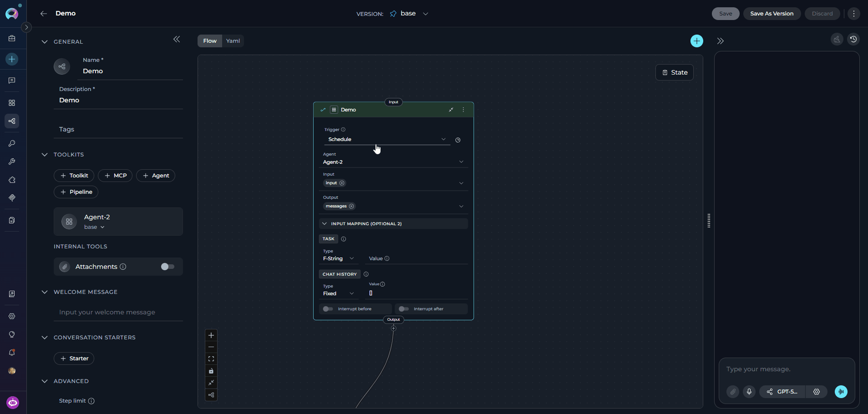This screenshot has height=414, width=868.
Task: Open Agent-2 toolkit base version dropdown
Action: [x=94, y=227]
